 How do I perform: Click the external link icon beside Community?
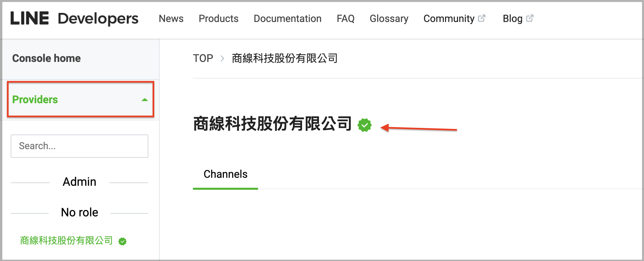[x=482, y=18]
